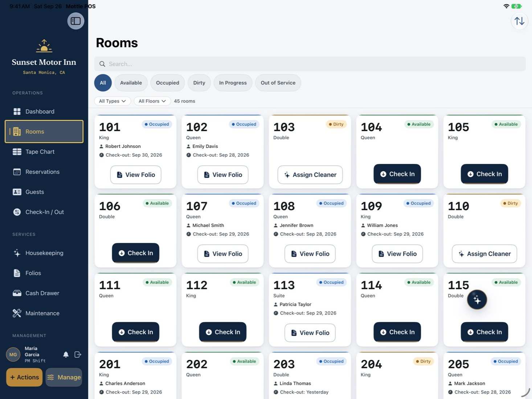View Folio for room 108
Screen dimensions: 532x399
click(x=310, y=254)
